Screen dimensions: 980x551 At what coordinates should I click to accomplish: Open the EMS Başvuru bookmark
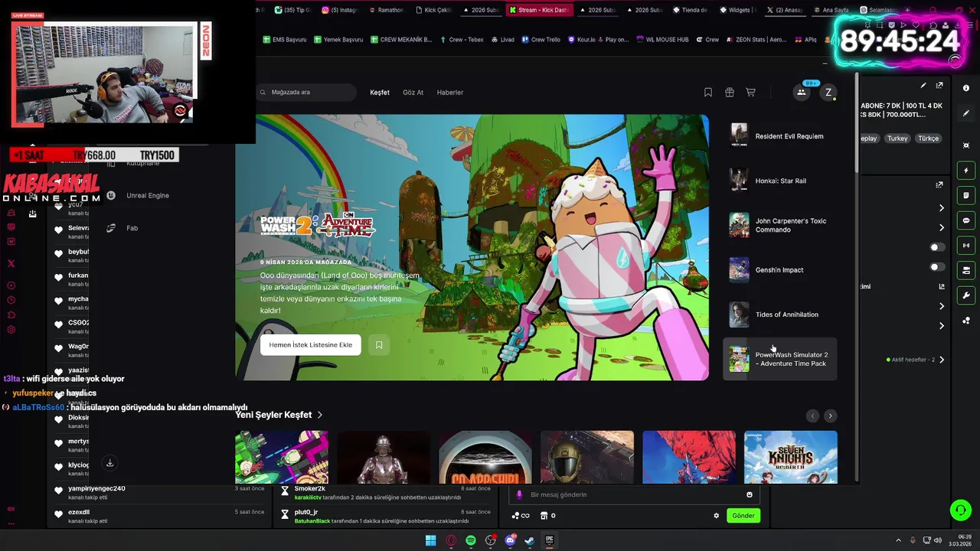pyautogui.click(x=285, y=40)
